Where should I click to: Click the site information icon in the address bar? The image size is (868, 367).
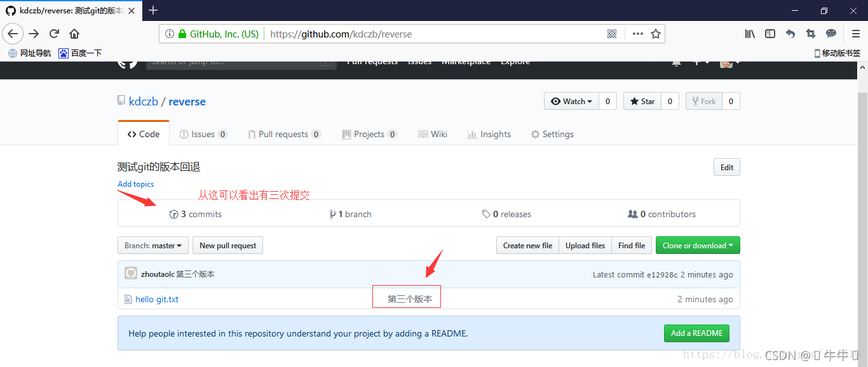[170, 34]
